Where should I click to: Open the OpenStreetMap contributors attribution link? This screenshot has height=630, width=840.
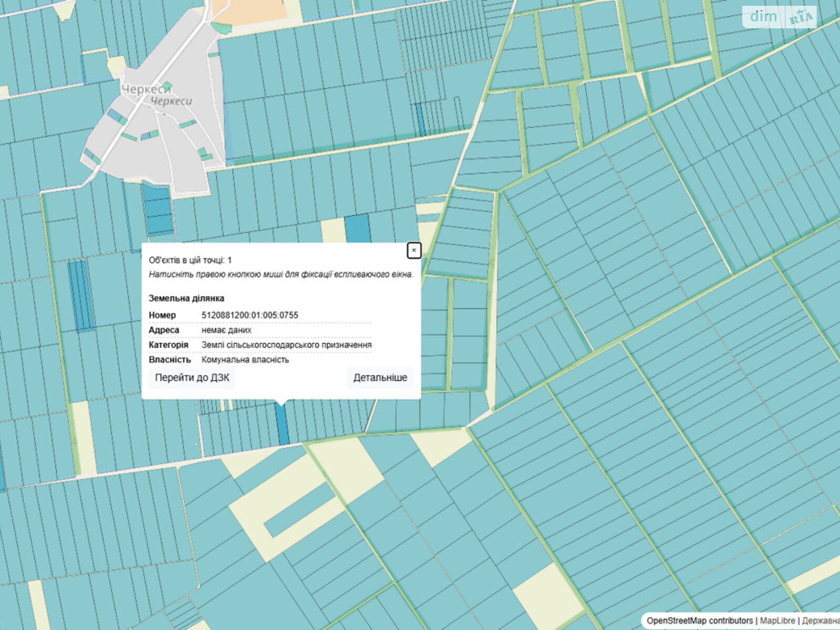click(x=699, y=621)
